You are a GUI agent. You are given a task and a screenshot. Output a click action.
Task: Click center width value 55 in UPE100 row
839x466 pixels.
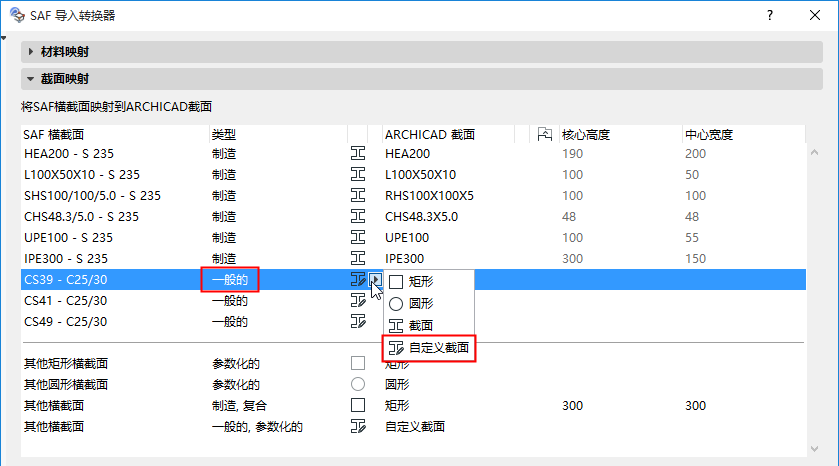coord(692,237)
